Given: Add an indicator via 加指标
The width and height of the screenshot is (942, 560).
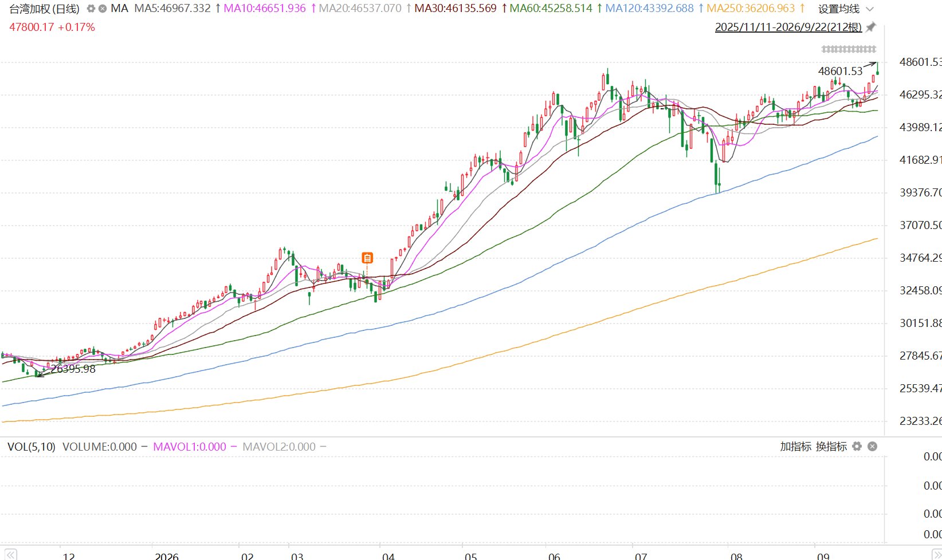Looking at the screenshot, I should 795,446.
